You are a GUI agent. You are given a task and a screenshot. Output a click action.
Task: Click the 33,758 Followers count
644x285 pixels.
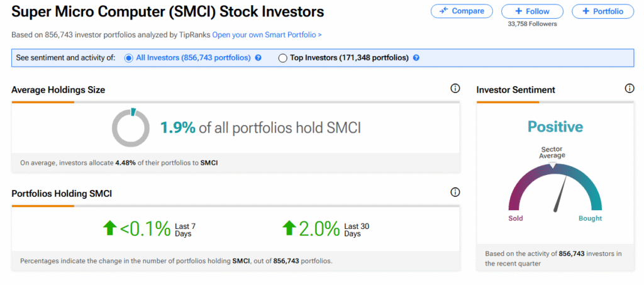[532, 24]
